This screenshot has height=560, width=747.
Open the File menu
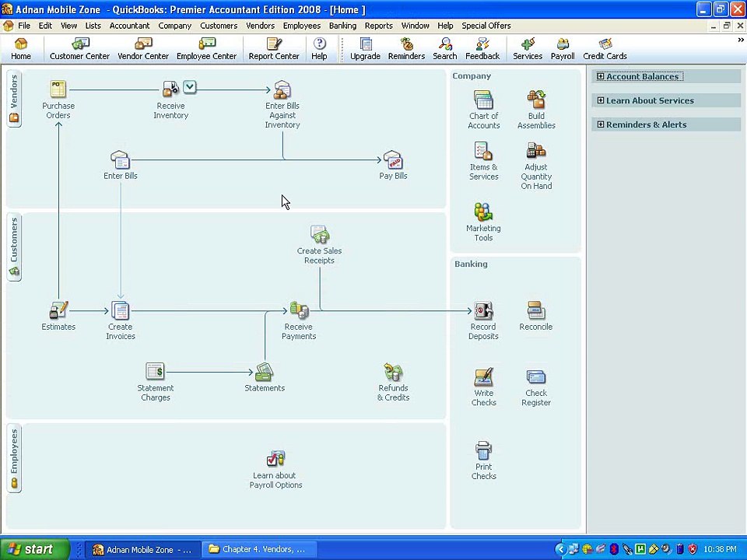24,26
